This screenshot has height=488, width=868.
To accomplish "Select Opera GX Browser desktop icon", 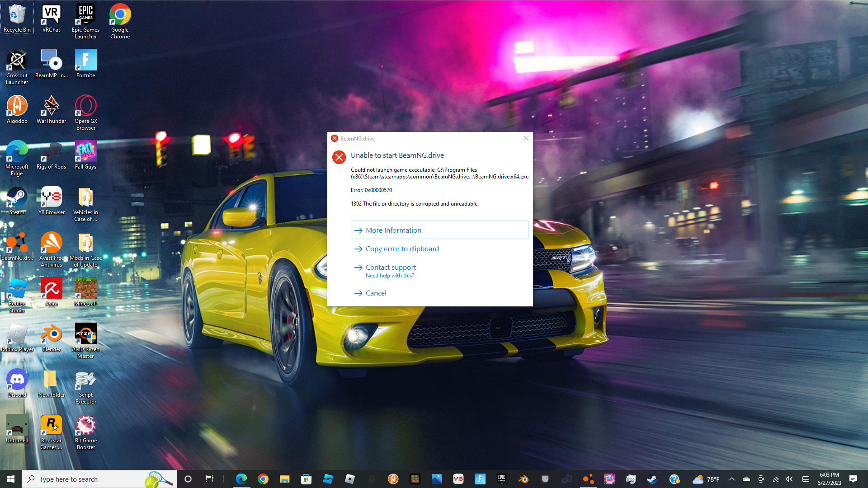I will tap(85, 113).
